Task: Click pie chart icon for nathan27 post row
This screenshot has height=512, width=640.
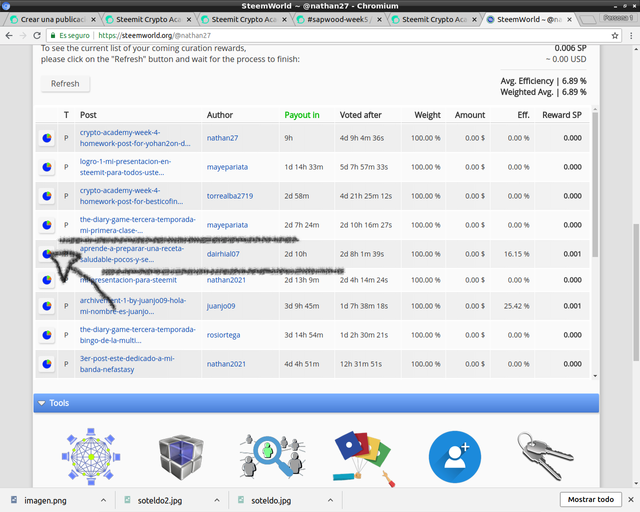Action: tap(47, 138)
